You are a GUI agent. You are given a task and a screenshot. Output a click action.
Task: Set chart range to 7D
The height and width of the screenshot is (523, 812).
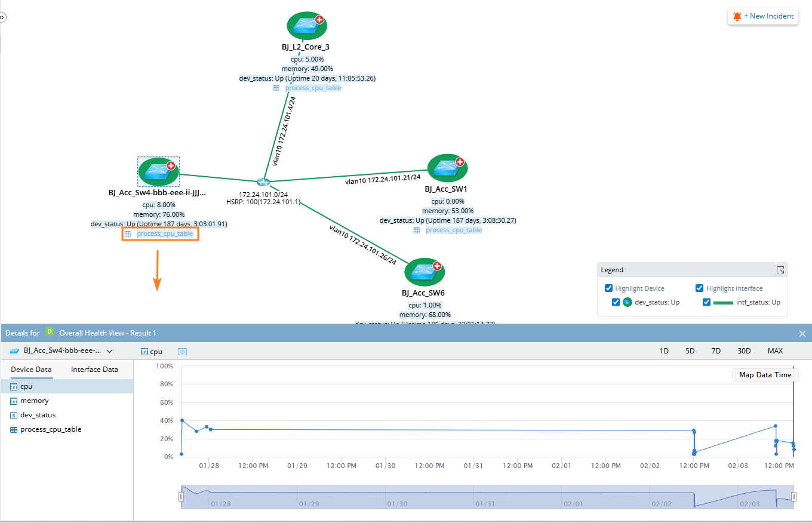716,351
